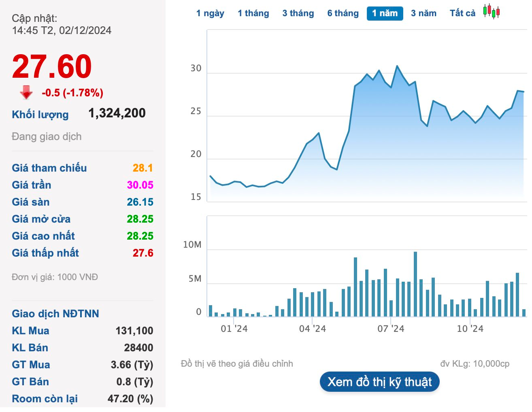
Task: Click the ceiling price 30.05
Action: pyautogui.click(x=140, y=185)
